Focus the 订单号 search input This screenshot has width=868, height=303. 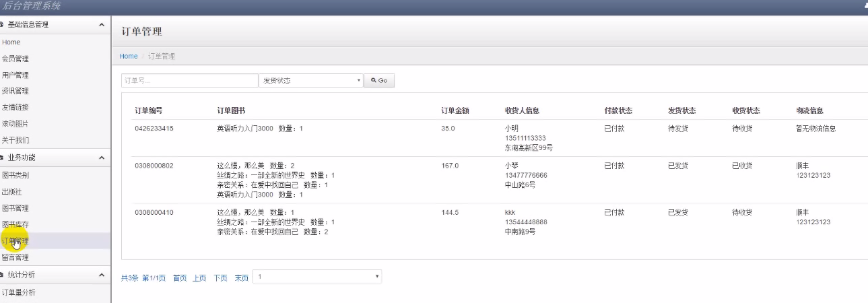tap(190, 80)
